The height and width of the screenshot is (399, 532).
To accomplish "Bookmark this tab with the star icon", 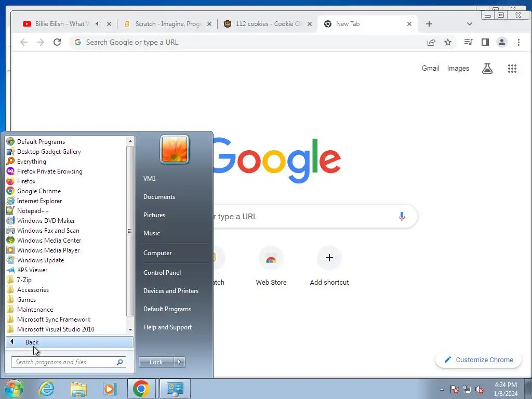I will click(448, 42).
